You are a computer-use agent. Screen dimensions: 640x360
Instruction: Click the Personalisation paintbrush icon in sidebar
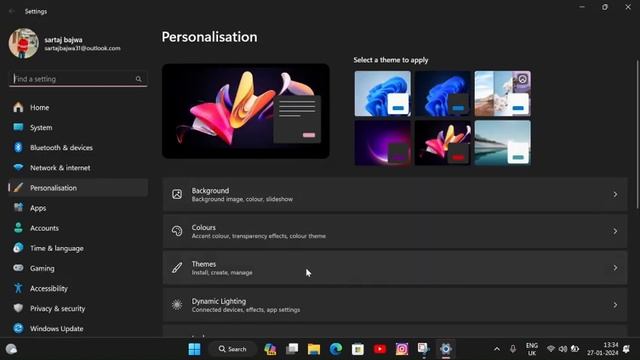(x=18, y=188)
